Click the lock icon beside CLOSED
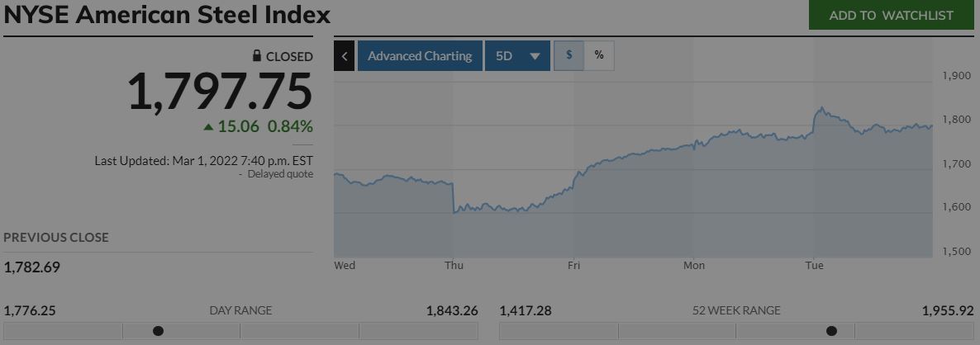Screen dimensions: 980x345 click(257, 56)
